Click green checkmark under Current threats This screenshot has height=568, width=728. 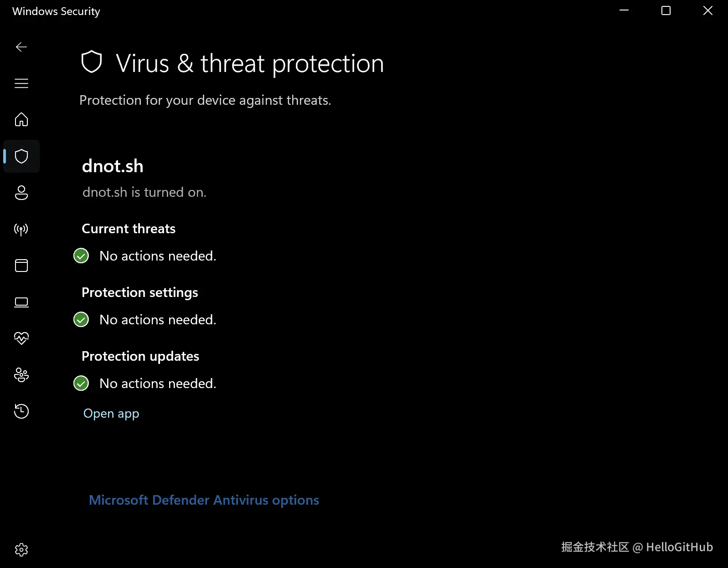[81, 256]
